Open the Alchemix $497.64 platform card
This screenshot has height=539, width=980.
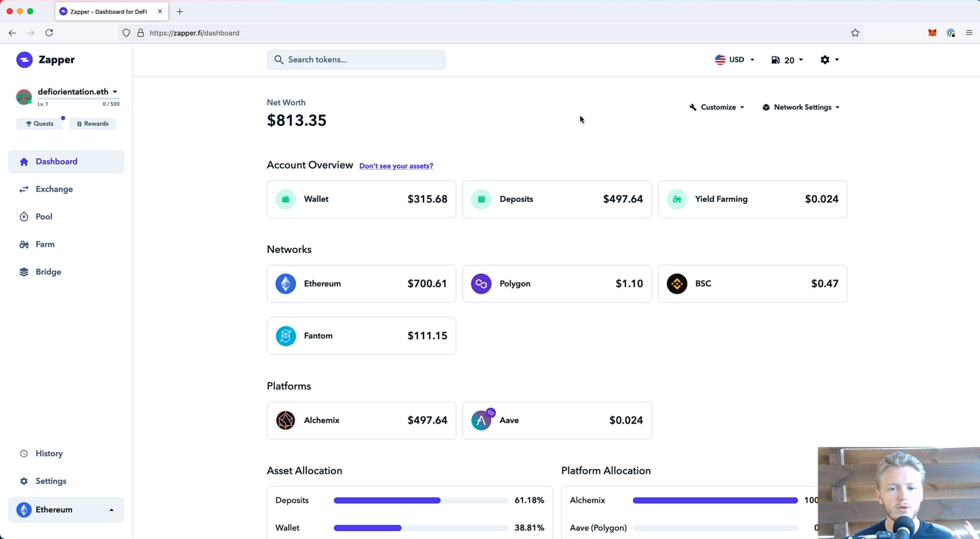click(x=361, y=420)
